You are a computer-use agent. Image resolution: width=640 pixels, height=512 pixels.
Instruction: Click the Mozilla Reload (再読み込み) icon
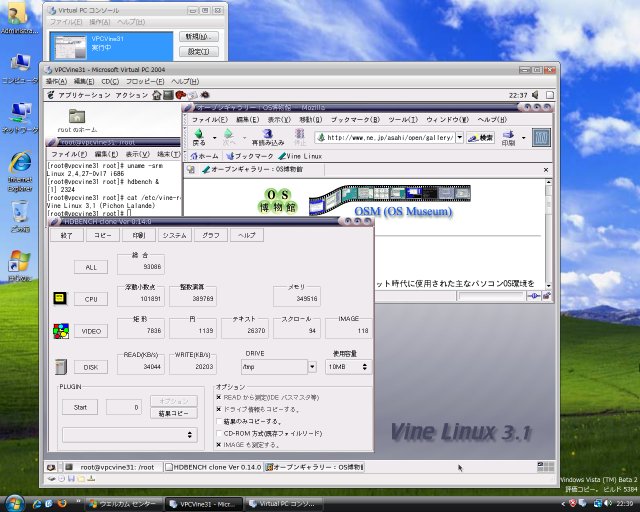[x=267, y=134]
